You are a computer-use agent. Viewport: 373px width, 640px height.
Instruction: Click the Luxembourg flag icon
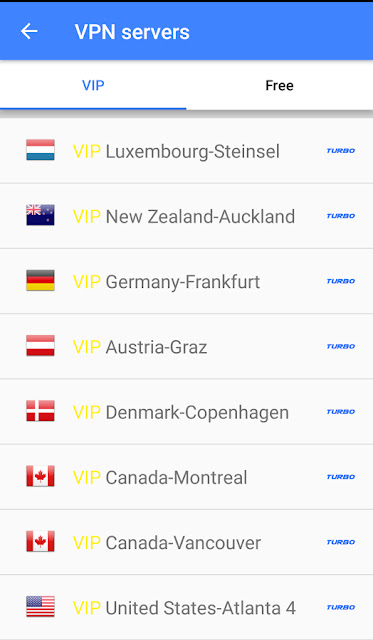tap(40, 150)
